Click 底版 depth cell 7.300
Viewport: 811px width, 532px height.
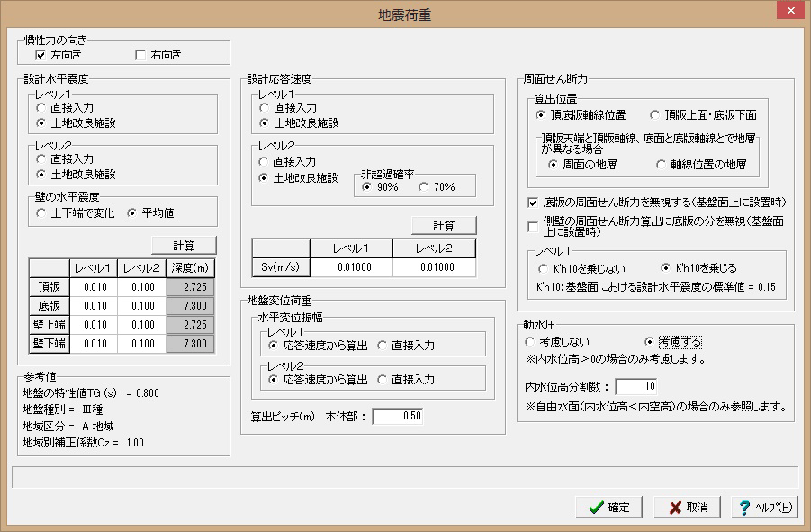(x=190, y=306)
